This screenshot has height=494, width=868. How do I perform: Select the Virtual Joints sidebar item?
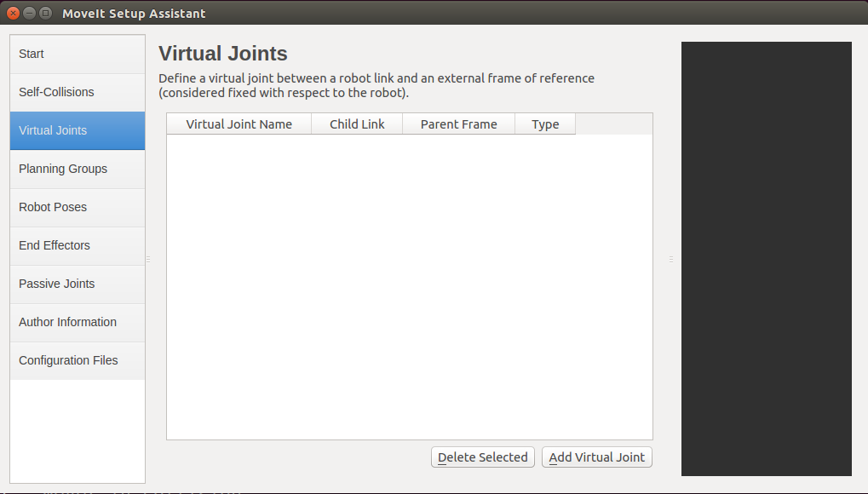pyautogui.click(x=78, y=130)
